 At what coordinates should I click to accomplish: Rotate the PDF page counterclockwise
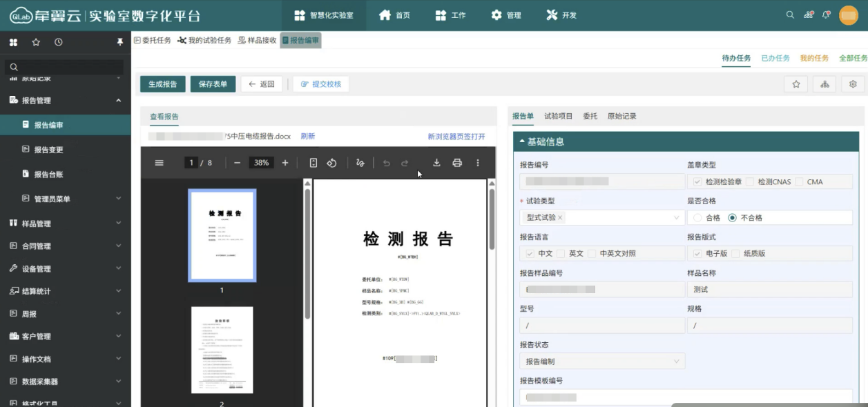(331, 163)
